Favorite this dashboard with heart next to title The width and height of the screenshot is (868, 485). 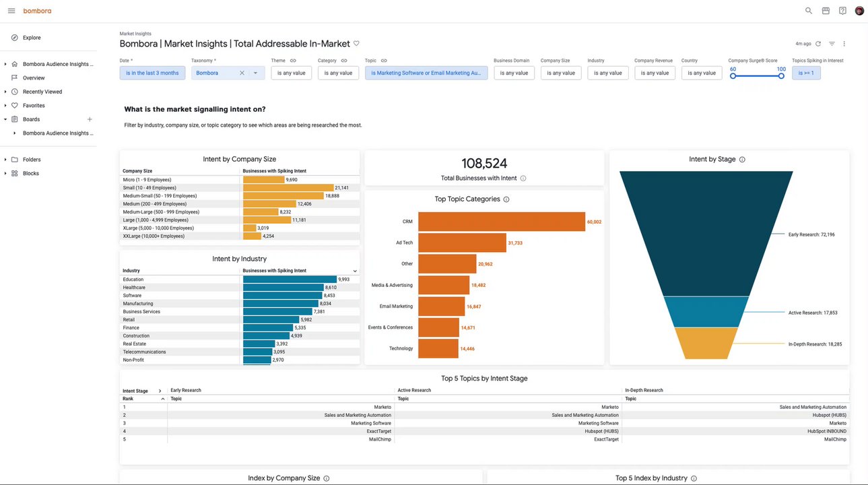(x=357, y=44)
